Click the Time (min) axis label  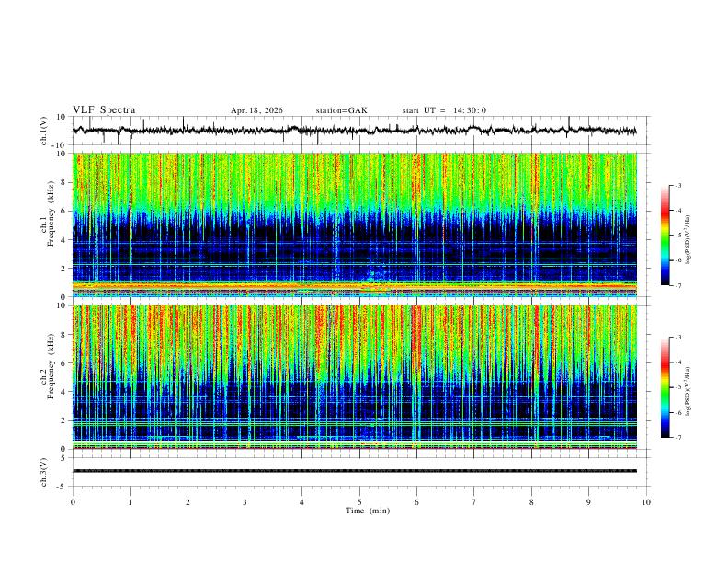368,511
